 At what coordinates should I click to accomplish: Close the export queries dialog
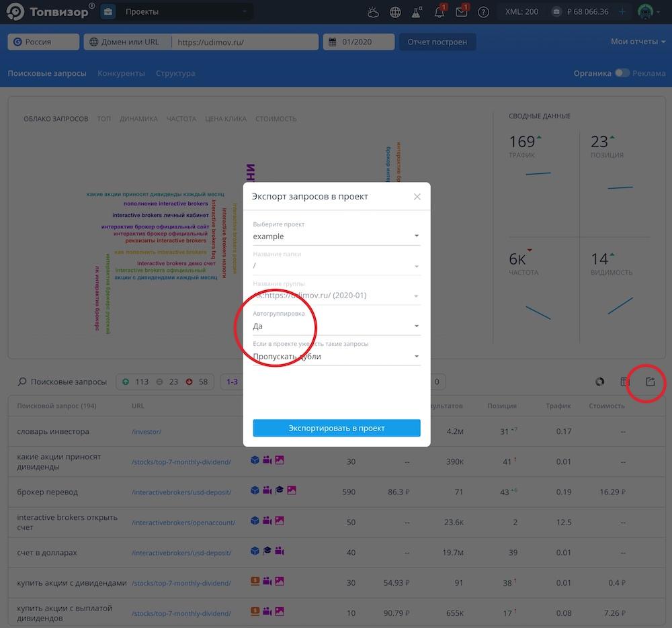tap(417, 197)
